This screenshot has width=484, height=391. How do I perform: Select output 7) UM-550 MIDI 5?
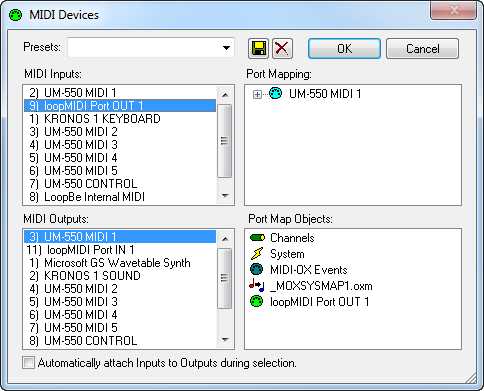(x=120, y=328)
